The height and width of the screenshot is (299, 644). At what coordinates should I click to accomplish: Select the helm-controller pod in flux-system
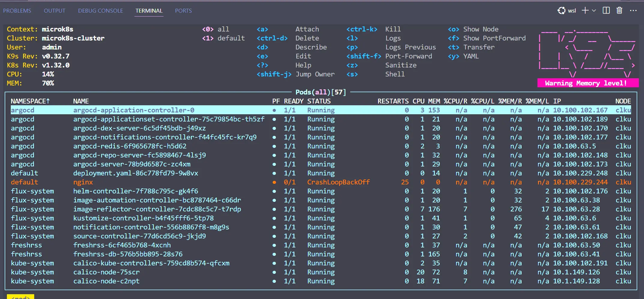click(x=136, y=191)
